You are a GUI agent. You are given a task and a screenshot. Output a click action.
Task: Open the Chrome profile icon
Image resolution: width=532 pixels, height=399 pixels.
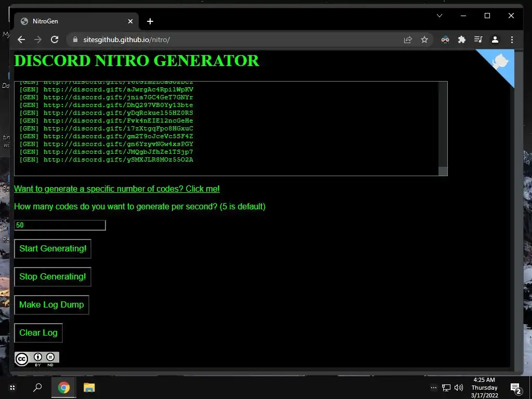pyautogui.click(x=495, y=39)
